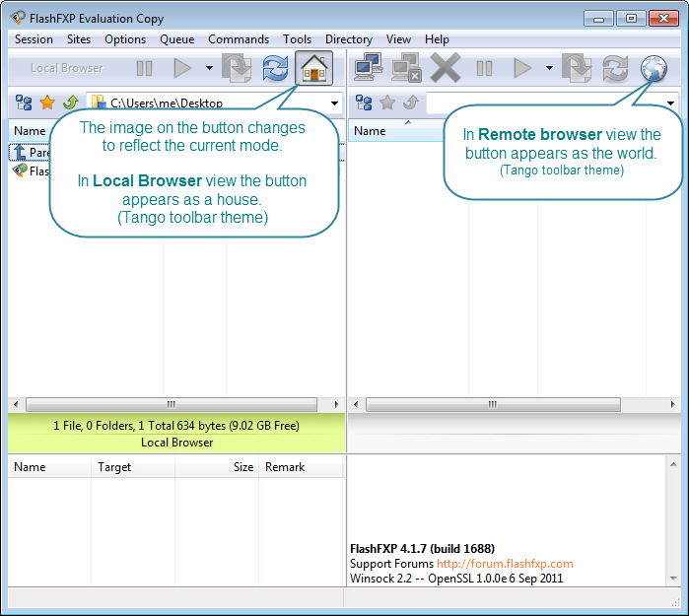Click the queue Remark column header
Image resolution: width=689 pixels, height=616 pixels.
301,466
